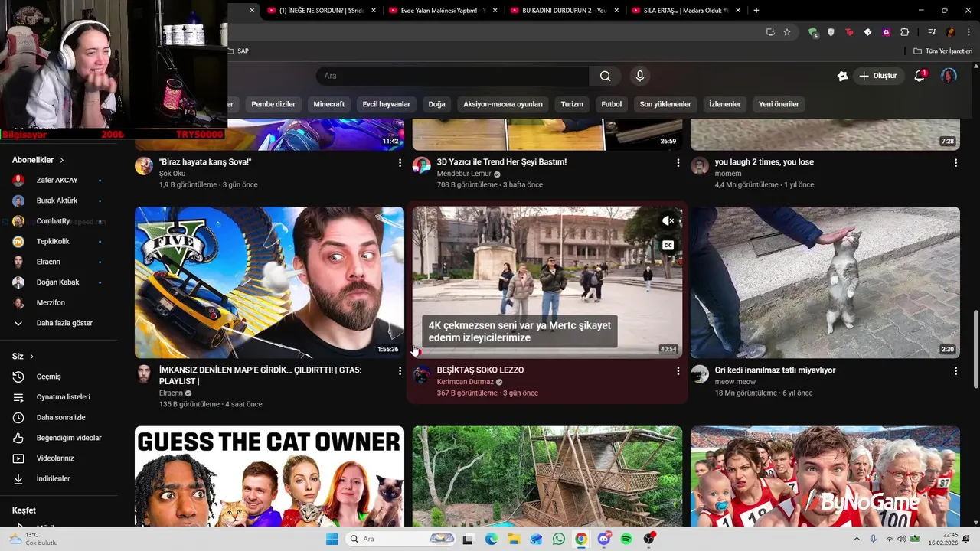
Task: Select the Futbol filter chip
Action: point(612,104)
